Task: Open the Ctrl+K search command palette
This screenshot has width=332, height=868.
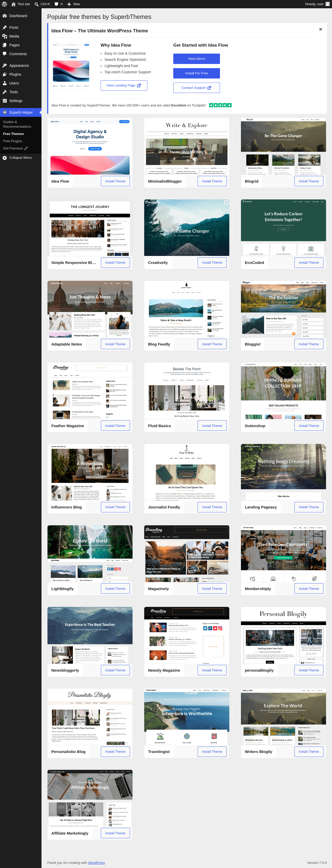Action: pos(42,4)
